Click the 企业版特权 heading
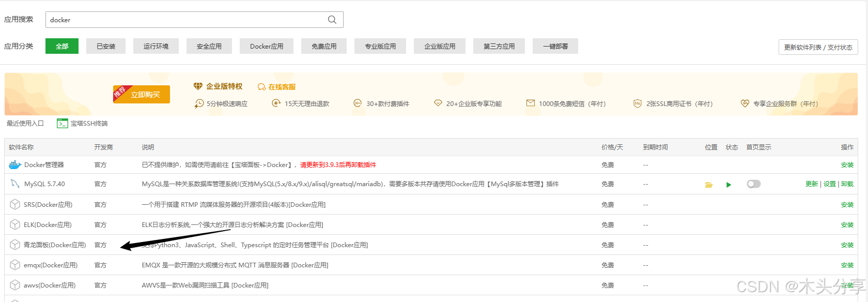This screenshot has height=302, width=868. (224, 86)
